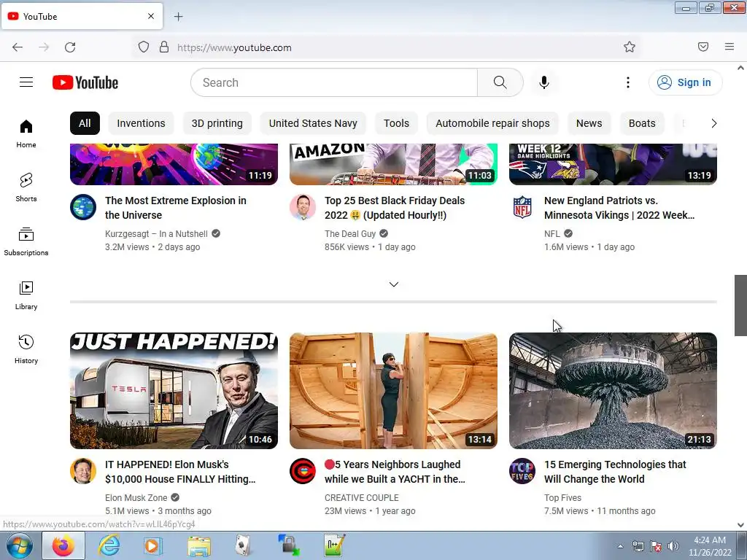Open 'New England Patriots vs. Minnesota Vikings' title
Image resolution: width=747 pixels, height=560 pixels.
(619, 208)
